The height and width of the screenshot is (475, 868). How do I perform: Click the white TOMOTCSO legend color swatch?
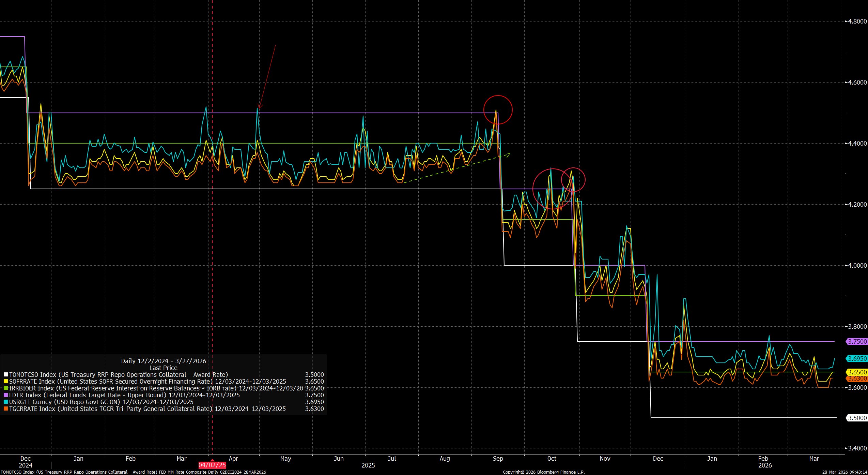pos(5,375)
